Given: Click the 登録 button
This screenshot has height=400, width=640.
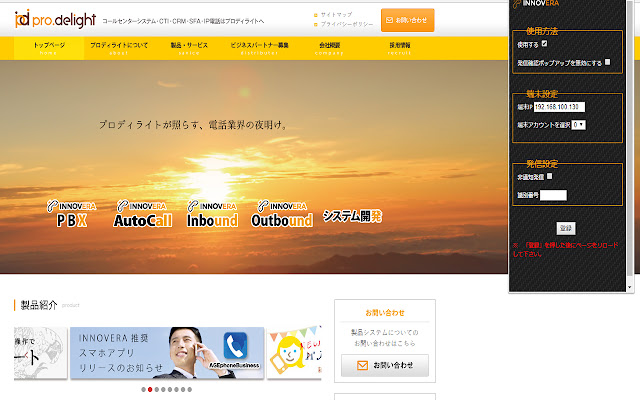Looking at the screenshot, I should coord(566,228).
